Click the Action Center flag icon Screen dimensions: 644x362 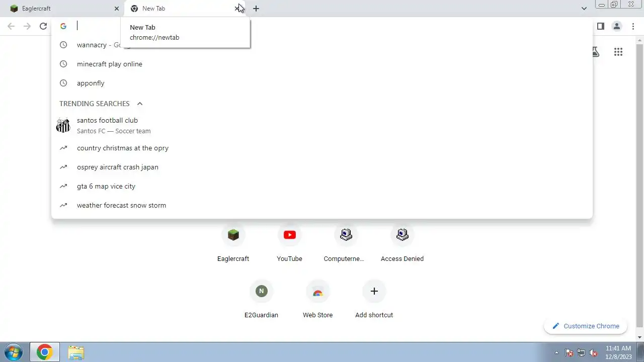[x=569, y=353]
